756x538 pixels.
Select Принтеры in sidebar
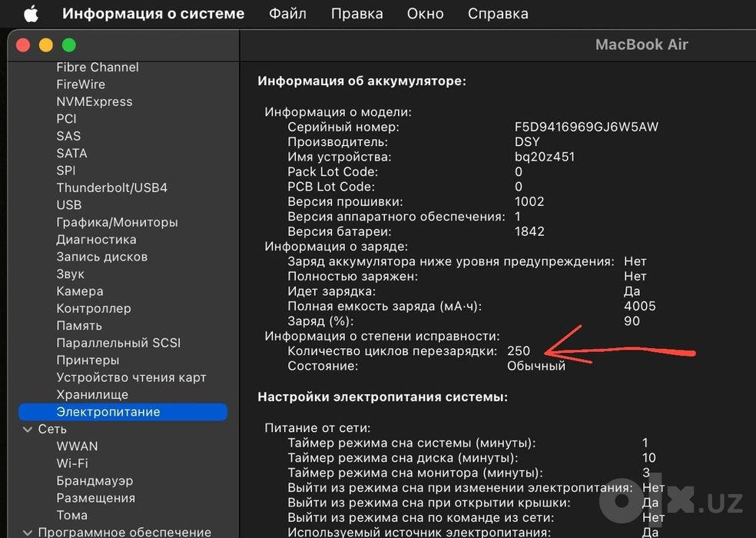(88, 360)
